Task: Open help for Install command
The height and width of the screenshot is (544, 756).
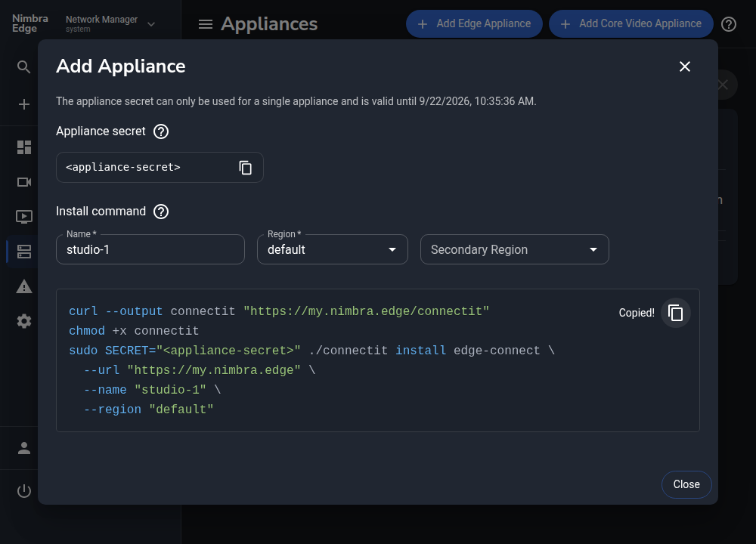Action: (x=161, y=212)
